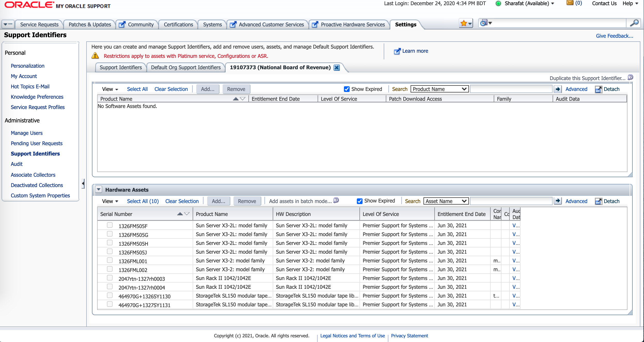
Task: Check the row for serial 1326FM505F
Action: [110, 225]
